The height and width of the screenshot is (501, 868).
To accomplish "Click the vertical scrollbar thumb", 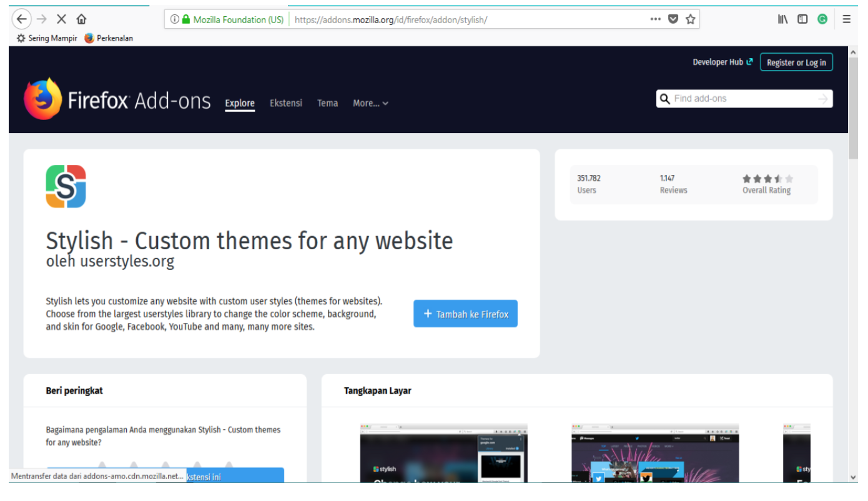I will pos(854,109).
